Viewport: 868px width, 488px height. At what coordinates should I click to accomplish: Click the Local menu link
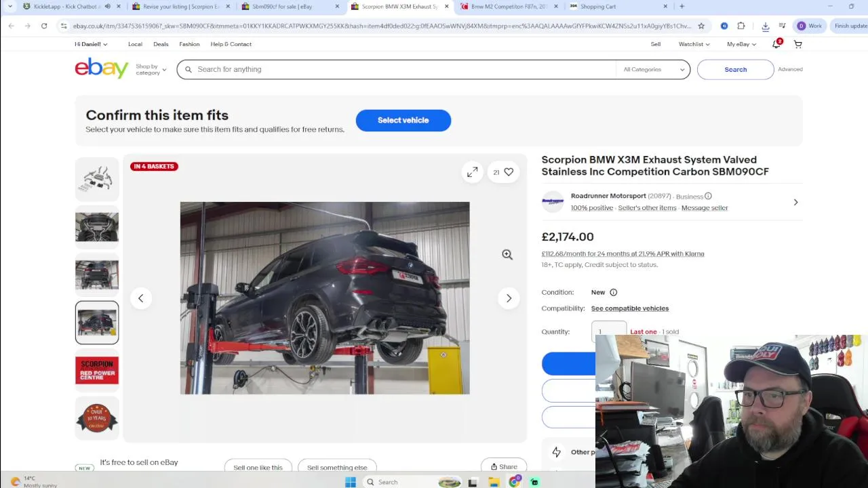click(x=135, y=44)
